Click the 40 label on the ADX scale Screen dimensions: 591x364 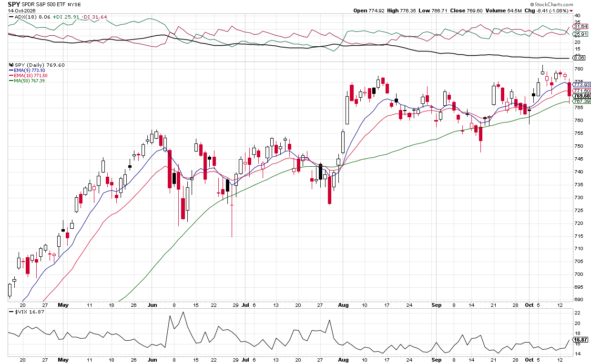pyautogui.click(x=577, y=15)
